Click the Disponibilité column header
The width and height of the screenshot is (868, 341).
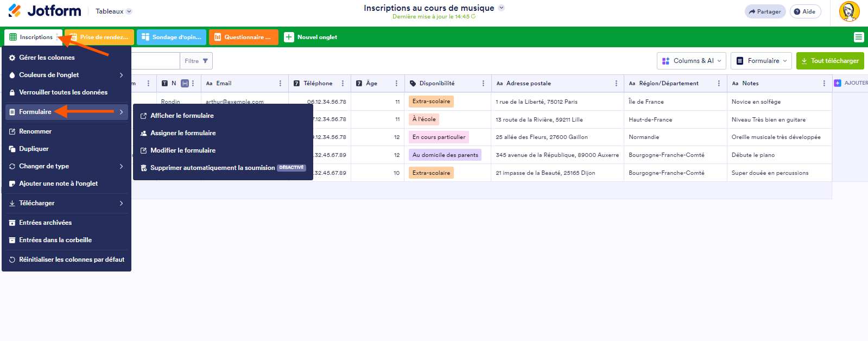tap(448, 83)
